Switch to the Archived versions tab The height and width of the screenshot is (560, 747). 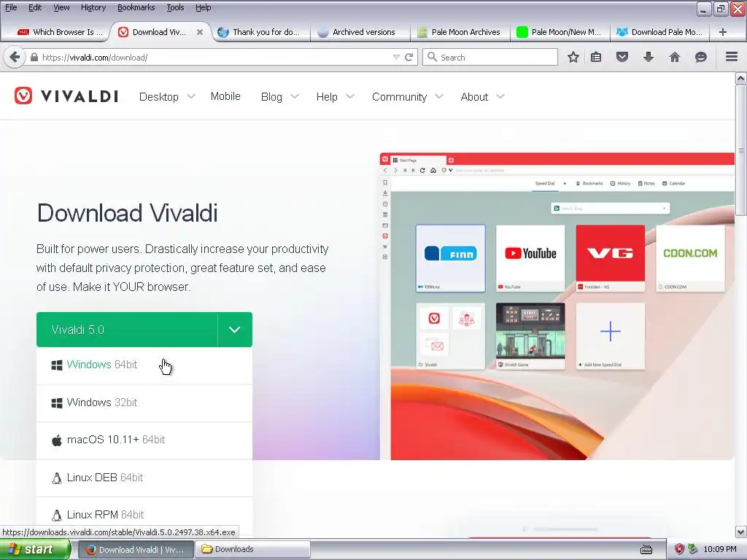click(360, 32)
